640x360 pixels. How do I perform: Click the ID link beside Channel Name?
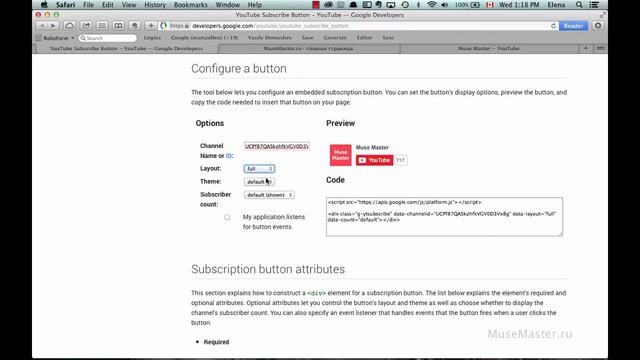click(x=229, y=156)
